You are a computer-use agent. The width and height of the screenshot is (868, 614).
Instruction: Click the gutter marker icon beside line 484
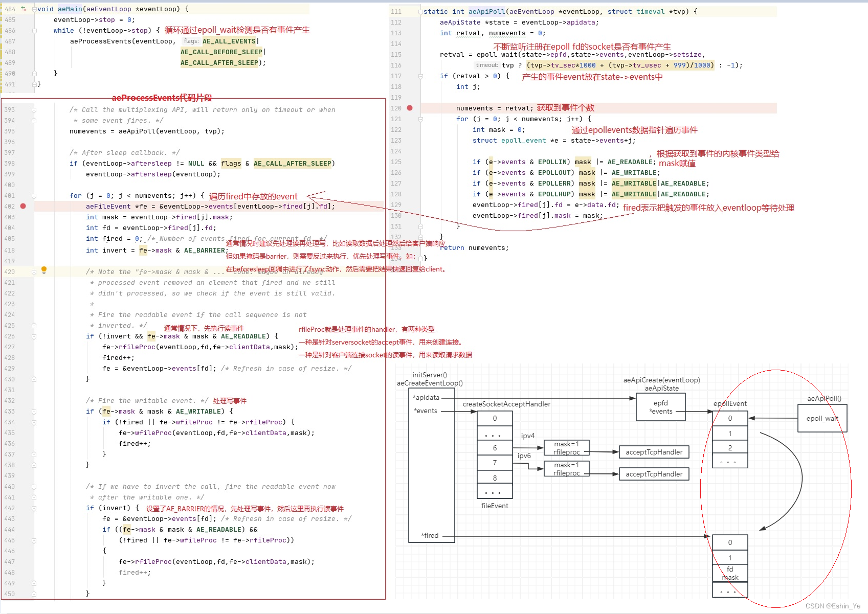(x=24, y=9)
